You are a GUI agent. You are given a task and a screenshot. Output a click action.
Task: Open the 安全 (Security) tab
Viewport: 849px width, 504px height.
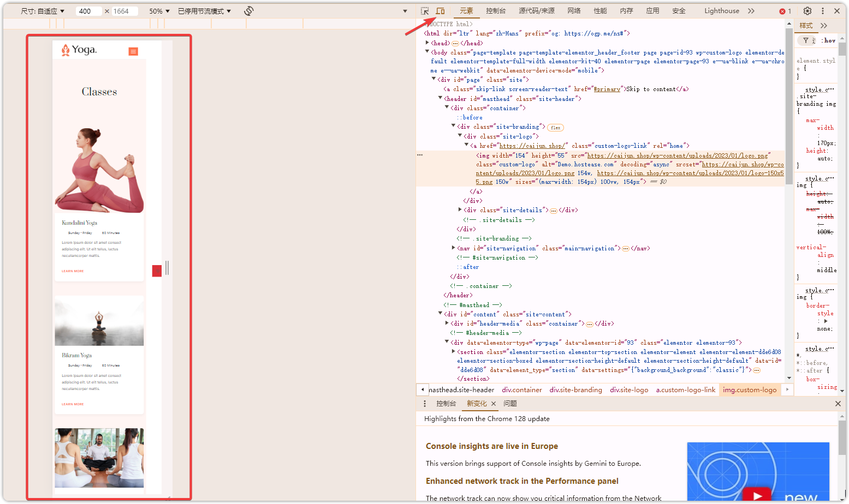click(x=679, y=11)
